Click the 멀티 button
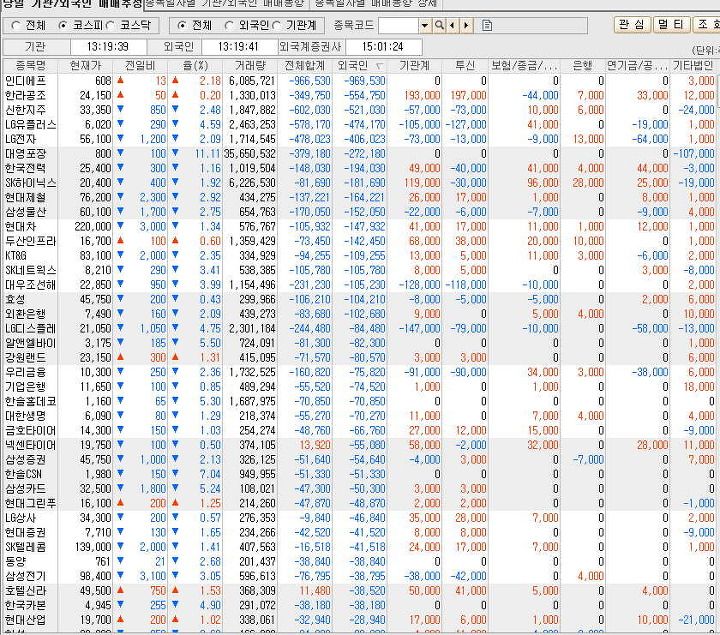This screenshot has width=720, height=635. [671, 24]
